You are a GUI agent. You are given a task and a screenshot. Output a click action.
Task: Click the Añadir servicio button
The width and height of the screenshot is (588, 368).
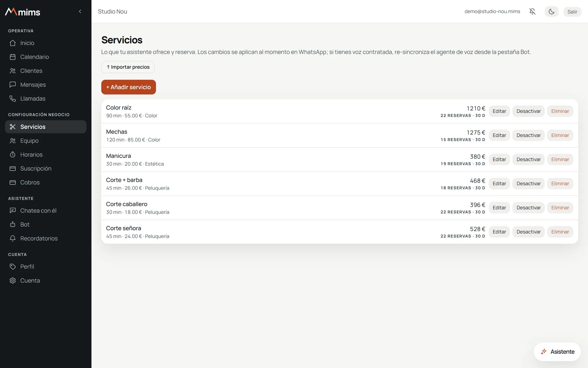point(129,87)
